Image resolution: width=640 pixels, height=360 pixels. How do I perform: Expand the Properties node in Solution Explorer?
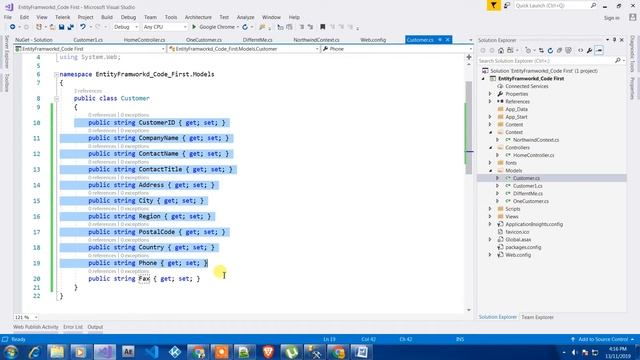490,94
